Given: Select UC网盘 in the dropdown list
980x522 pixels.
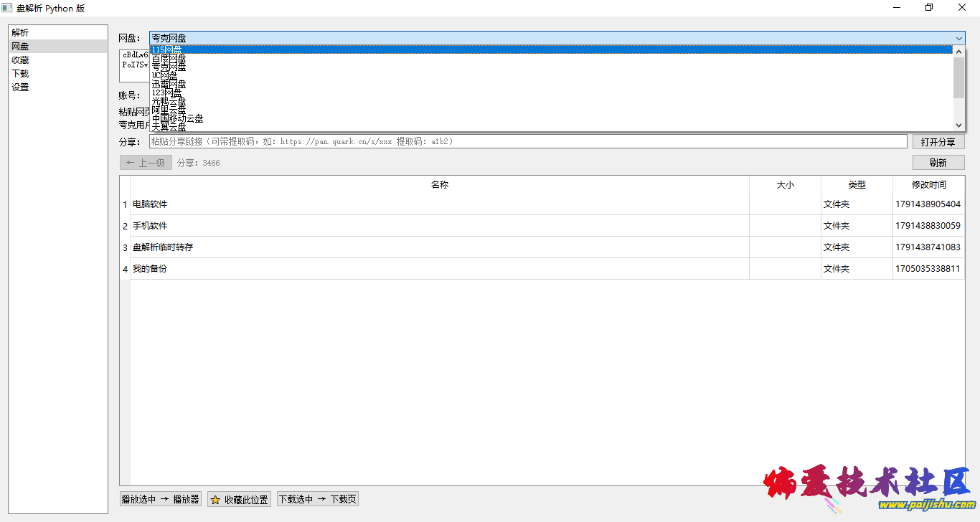Looking at the screenshot, I should tap(551, 75).
